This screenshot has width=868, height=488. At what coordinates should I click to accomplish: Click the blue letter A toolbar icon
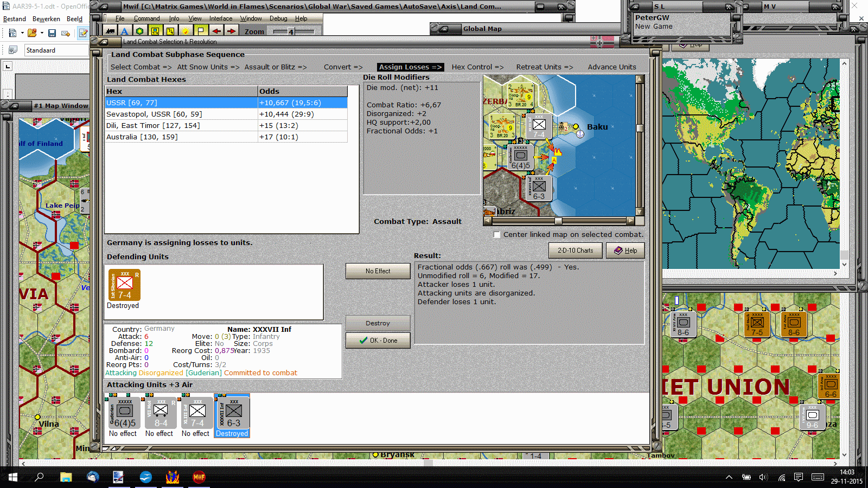tap(125, 31)
